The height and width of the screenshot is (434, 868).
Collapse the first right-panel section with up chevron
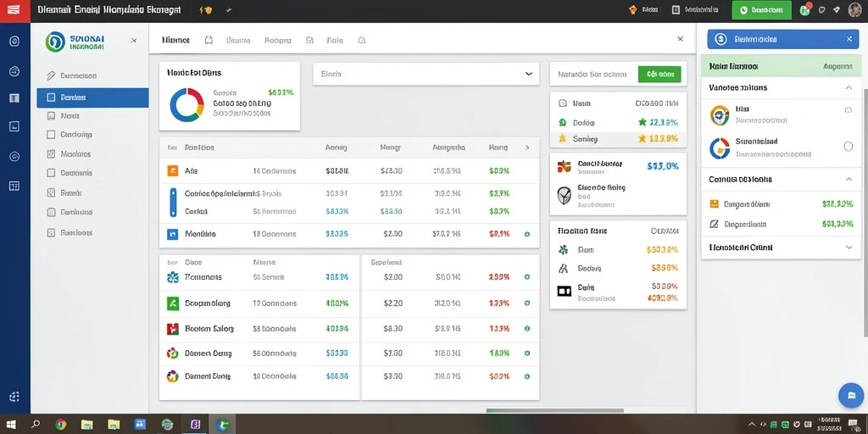coord(849,87)
